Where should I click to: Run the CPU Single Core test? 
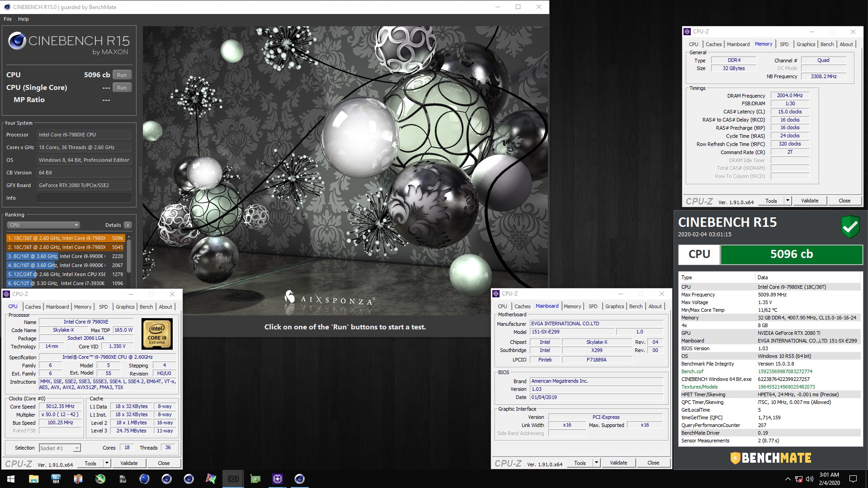coord(122,88)
